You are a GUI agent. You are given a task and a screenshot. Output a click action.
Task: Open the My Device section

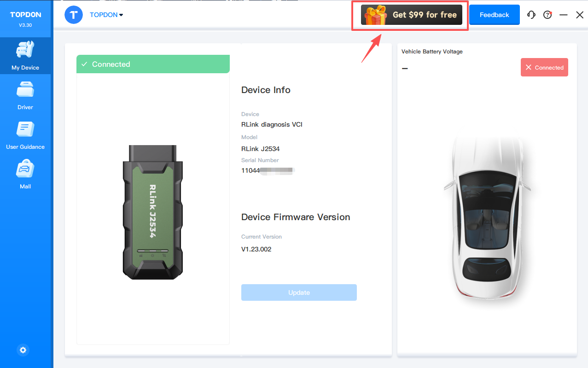25,56
